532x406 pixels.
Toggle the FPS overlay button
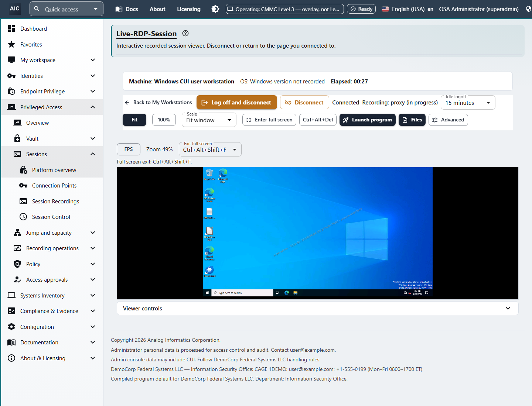(129, 149)
